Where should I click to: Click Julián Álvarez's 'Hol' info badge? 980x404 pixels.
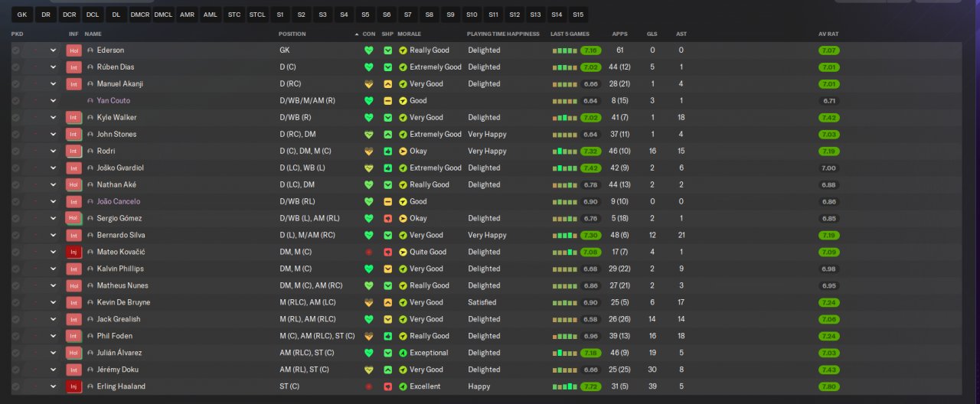coord(73,353)
